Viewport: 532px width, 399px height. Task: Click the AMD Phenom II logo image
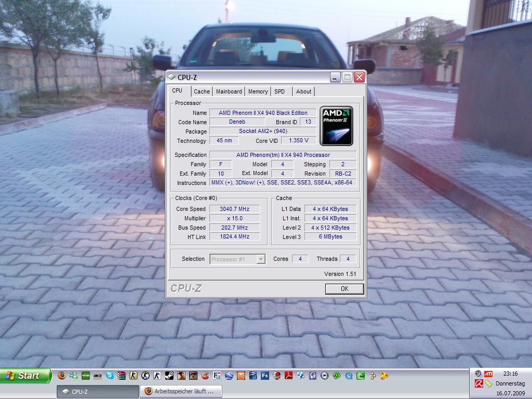coord(336,126)
